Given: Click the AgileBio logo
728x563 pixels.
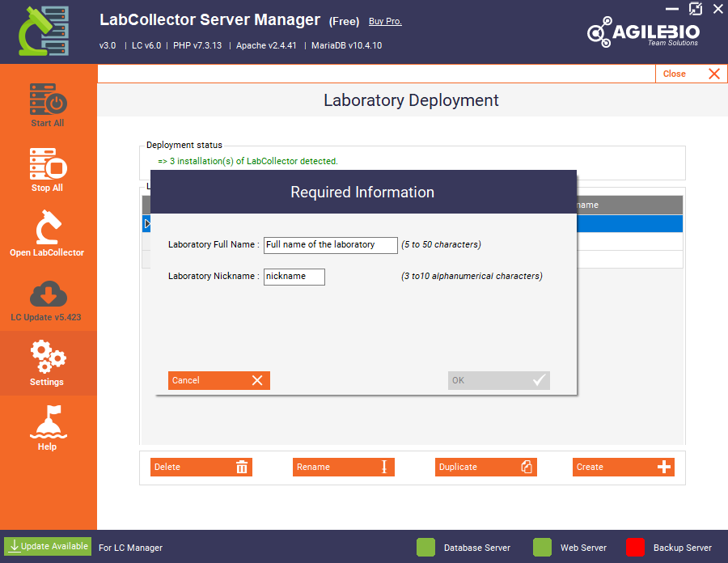Looking at the screenshot, I should [644, 32].
